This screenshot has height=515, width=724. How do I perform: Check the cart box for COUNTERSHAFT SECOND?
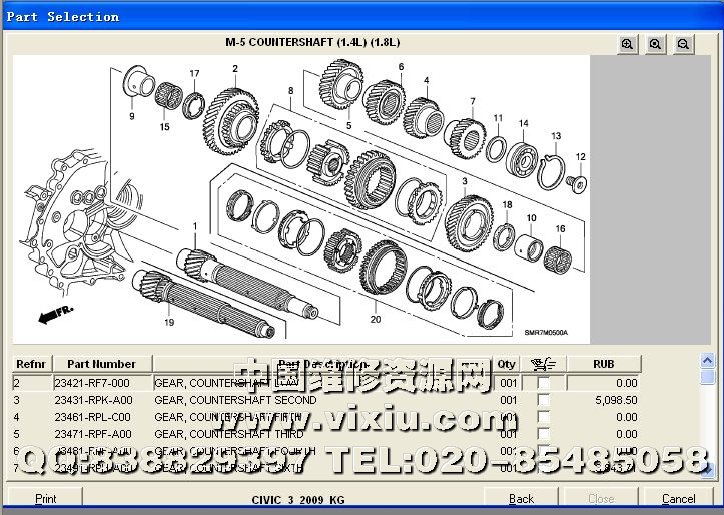[544, 400]
